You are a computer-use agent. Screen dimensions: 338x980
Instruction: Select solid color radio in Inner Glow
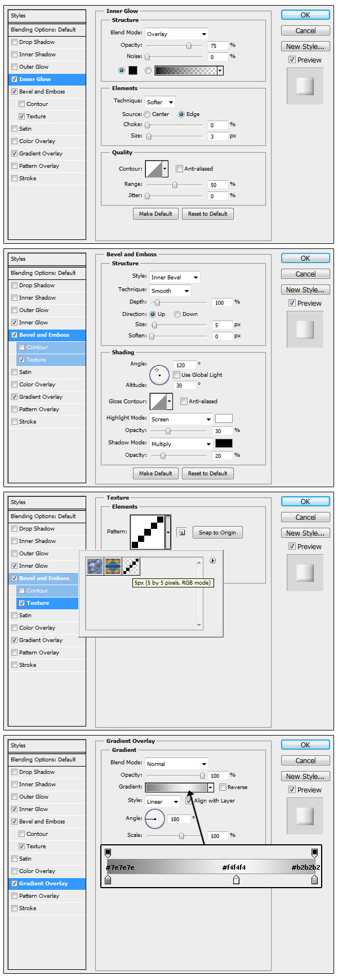(122, 70)
